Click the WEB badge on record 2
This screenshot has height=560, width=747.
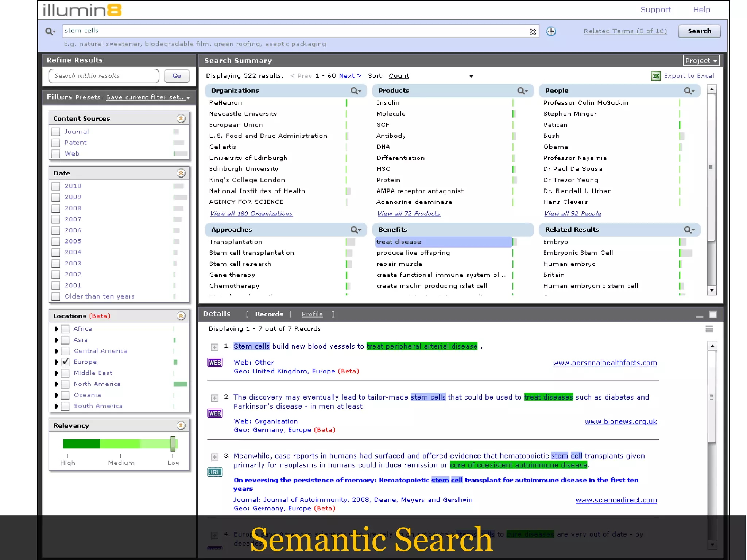click(215, 413)
